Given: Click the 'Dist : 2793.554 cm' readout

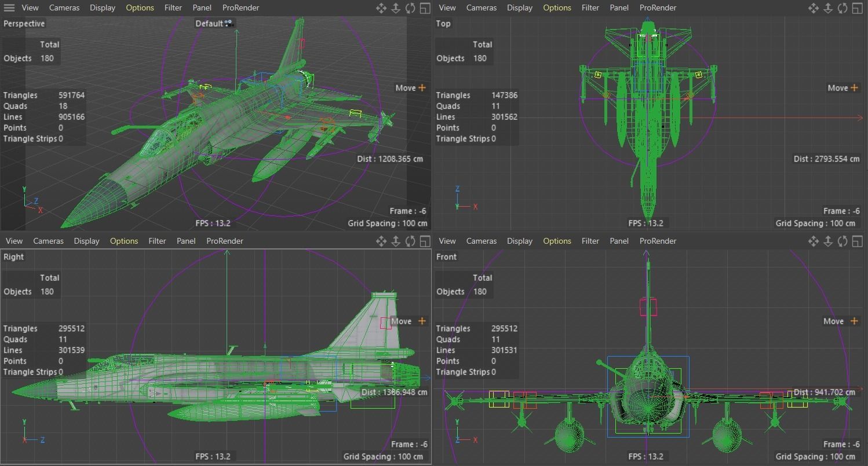Looking at the screenshot, I should (x=827, y=159).
